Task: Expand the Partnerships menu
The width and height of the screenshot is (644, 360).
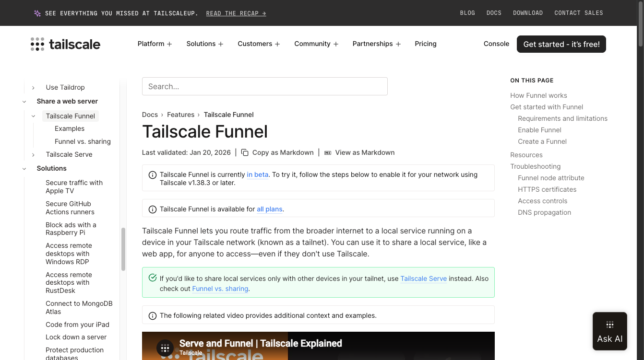Action: (x=377, y=44)
